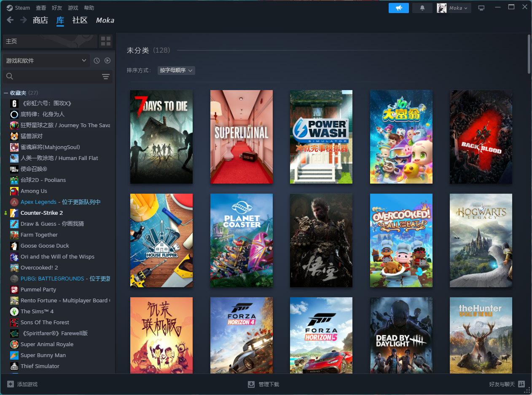Open the 查看 menu
Image resolution: width=532 pixels, height=395 pixels.
tap(41, 8)
